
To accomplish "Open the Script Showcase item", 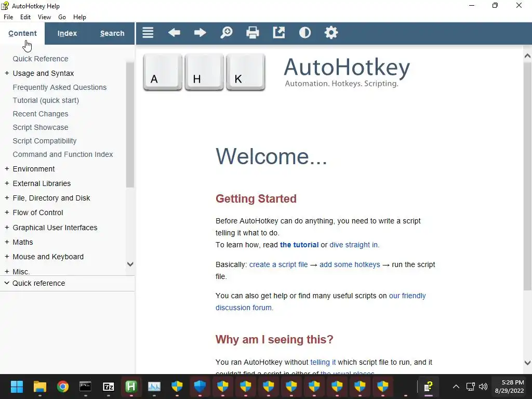I will [x=41, y=127].
